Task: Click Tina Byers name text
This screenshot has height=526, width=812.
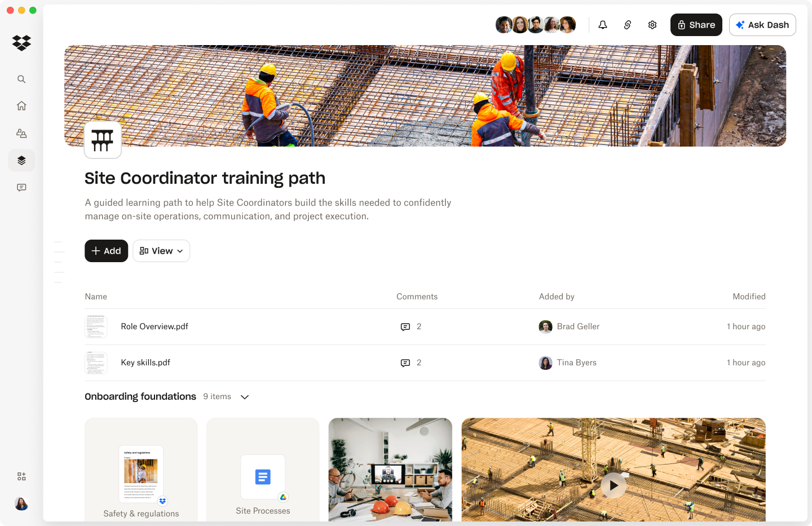Action: pyautogui.click(x=576, y=363)
